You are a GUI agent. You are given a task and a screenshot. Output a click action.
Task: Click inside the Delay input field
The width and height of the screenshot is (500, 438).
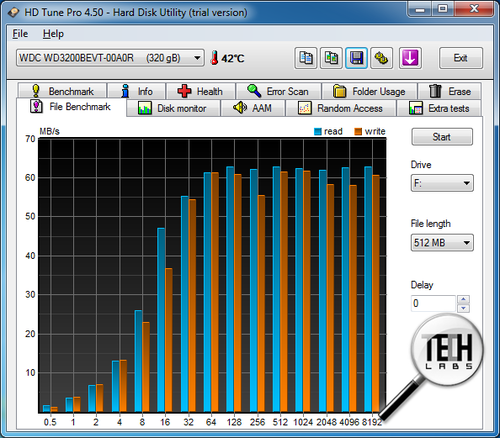coord(433,303)
